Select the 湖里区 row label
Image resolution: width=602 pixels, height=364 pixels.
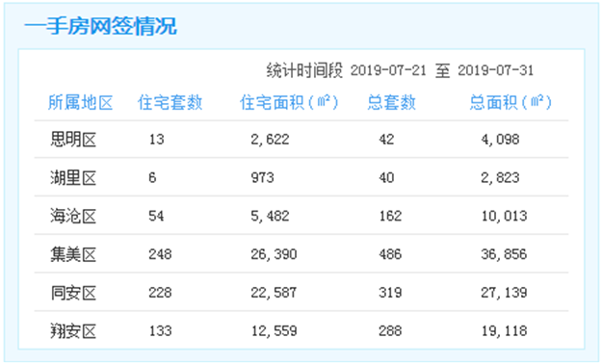(73, 178)
